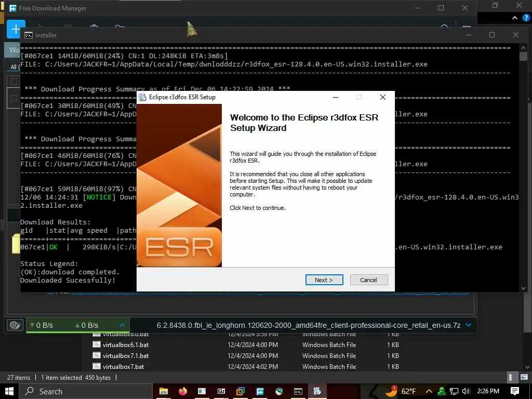The image size is (532, 399).
Task: Click the installer console window icon
Action: (x=29, y=35)
